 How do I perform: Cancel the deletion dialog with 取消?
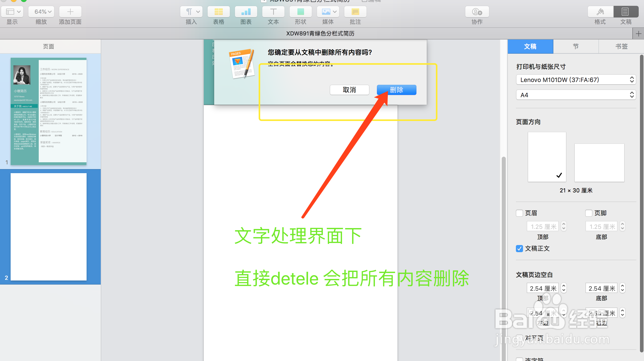pyautogui.click(x=349, y=90)
